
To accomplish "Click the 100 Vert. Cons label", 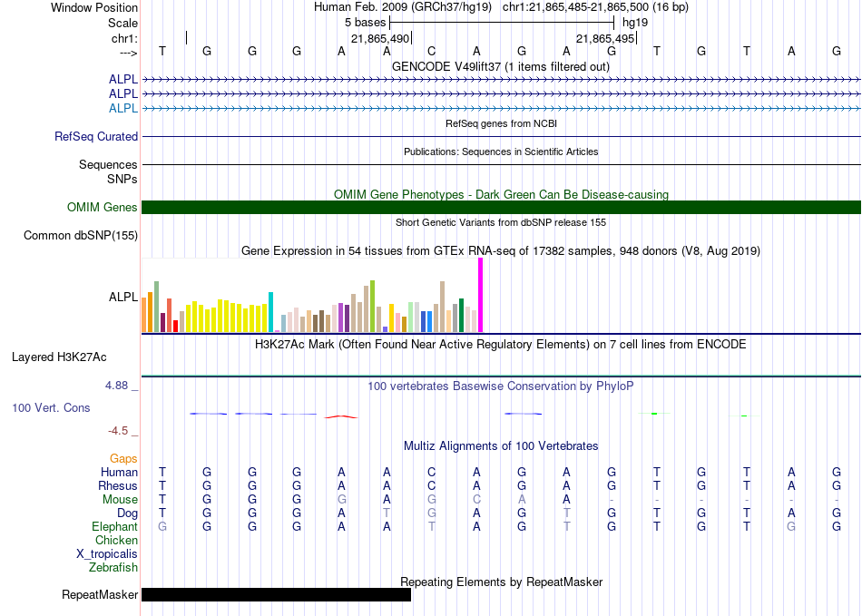I will point(51,407).
